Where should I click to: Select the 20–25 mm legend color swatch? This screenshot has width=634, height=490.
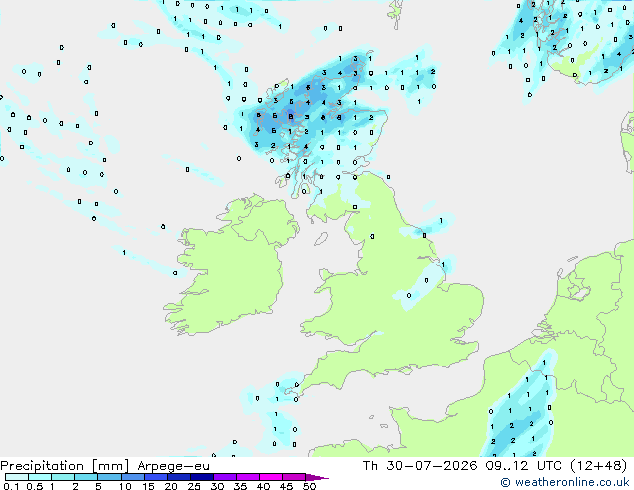178,477
